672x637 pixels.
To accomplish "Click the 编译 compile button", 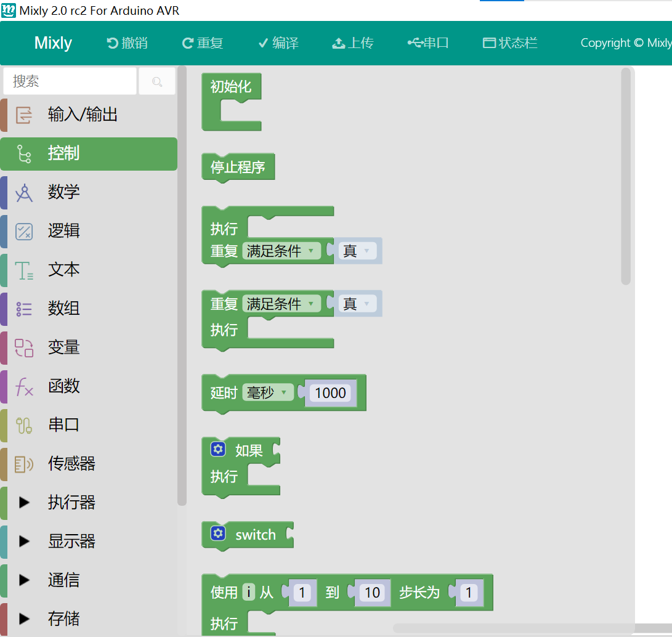I will click(278, 43).
